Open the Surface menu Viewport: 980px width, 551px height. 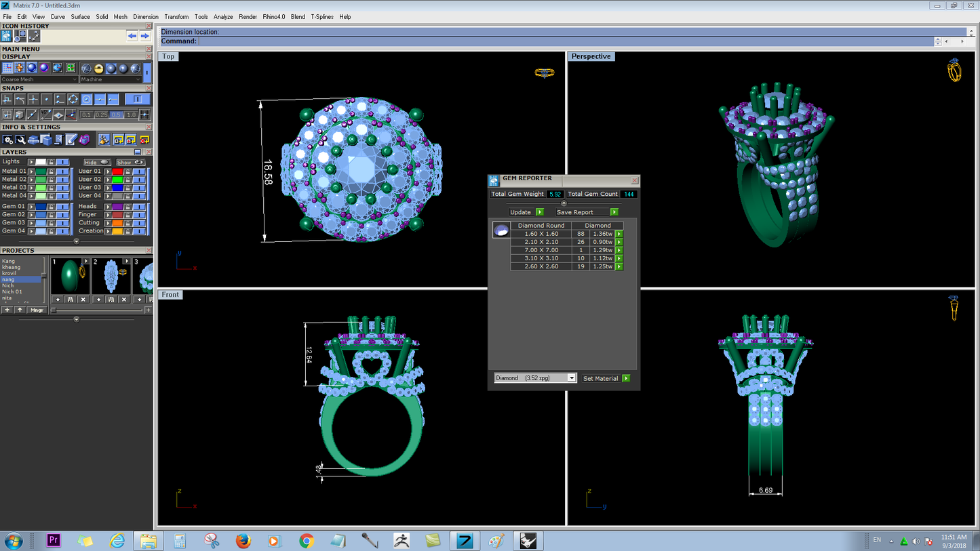click(80, 17)
